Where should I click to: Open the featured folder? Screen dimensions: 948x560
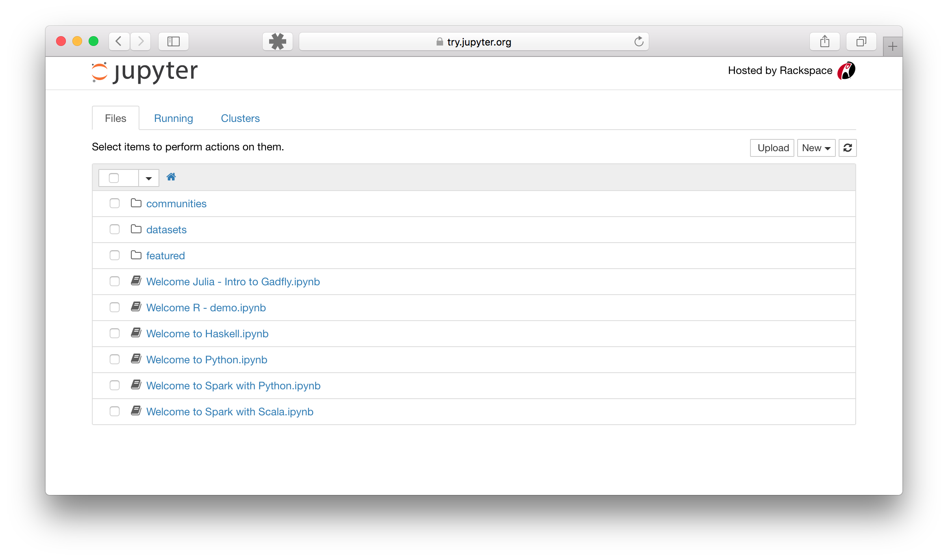tap(165, 255)
